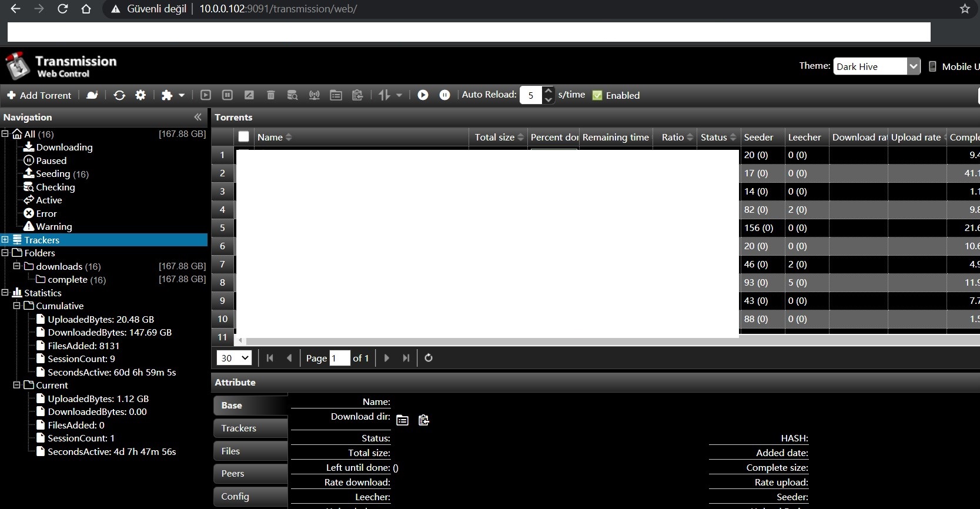
Task: Click the pause all torrents icon
Action: click(445, 95)
